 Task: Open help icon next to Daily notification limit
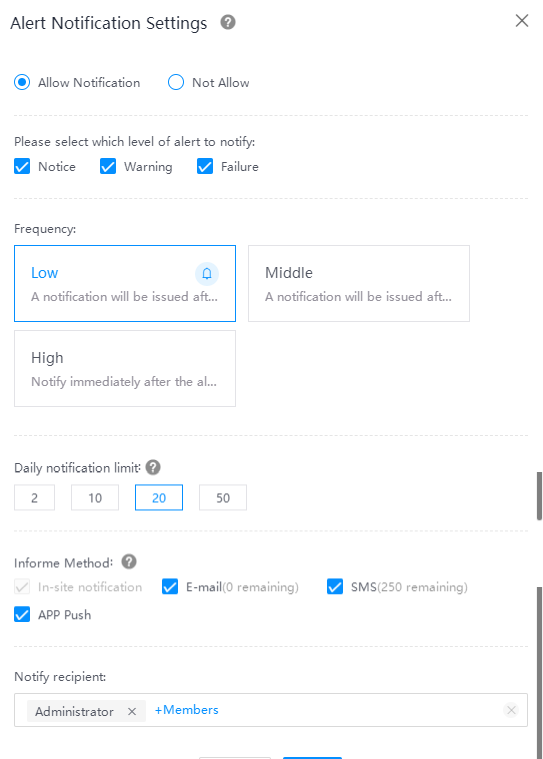tap(153, 468)
